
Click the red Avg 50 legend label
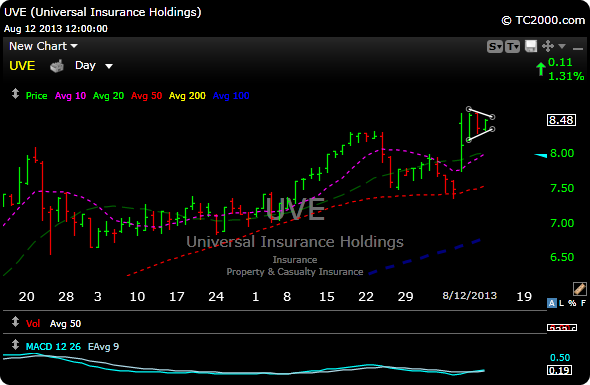point(146,96)
